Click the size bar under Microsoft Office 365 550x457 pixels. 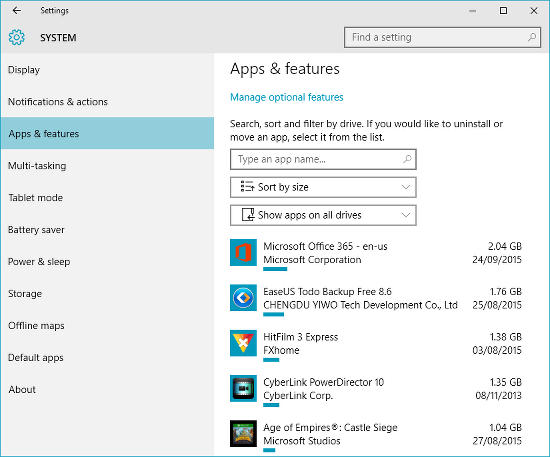275,269
